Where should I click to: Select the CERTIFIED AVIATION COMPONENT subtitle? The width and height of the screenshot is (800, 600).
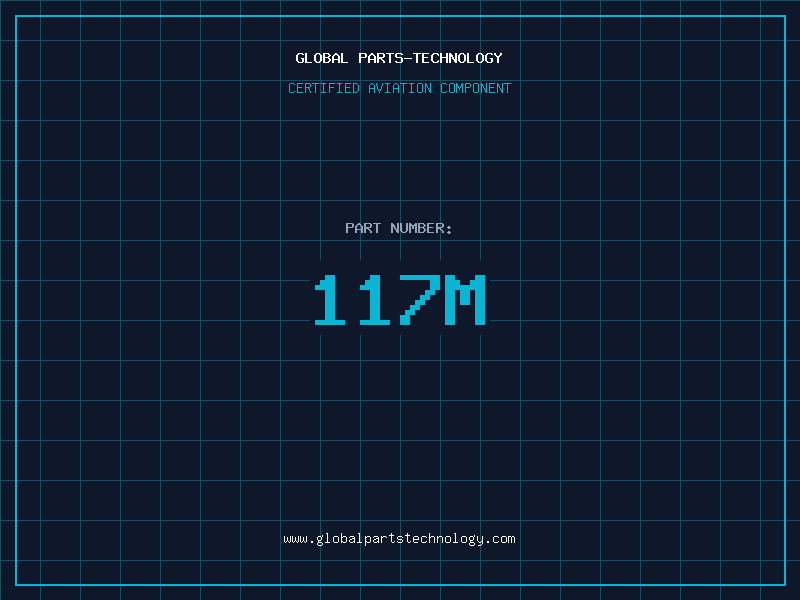tap(399, 88)
